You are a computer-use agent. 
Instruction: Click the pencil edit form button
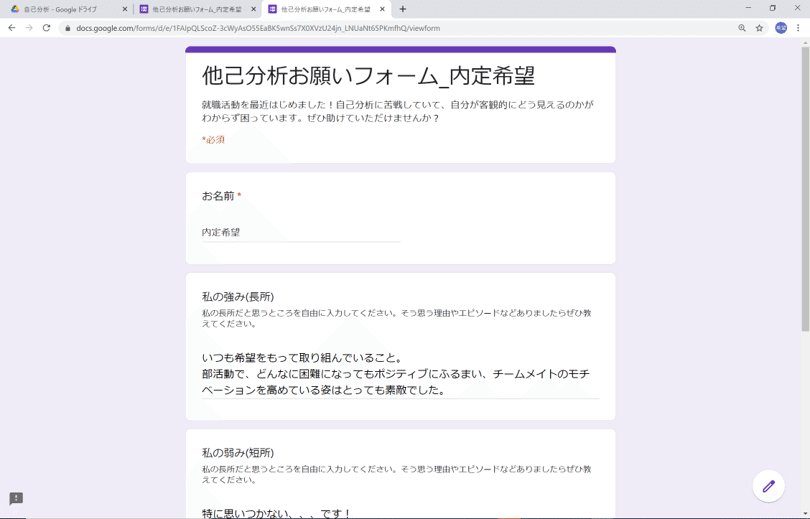click(769, 486)
